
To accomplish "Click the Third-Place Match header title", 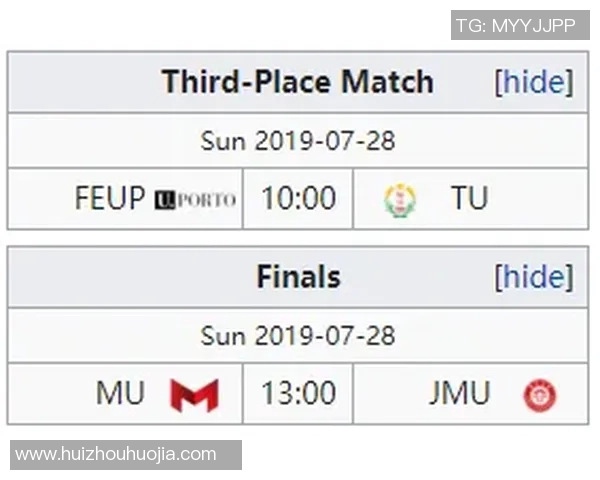I will [297, 82].
